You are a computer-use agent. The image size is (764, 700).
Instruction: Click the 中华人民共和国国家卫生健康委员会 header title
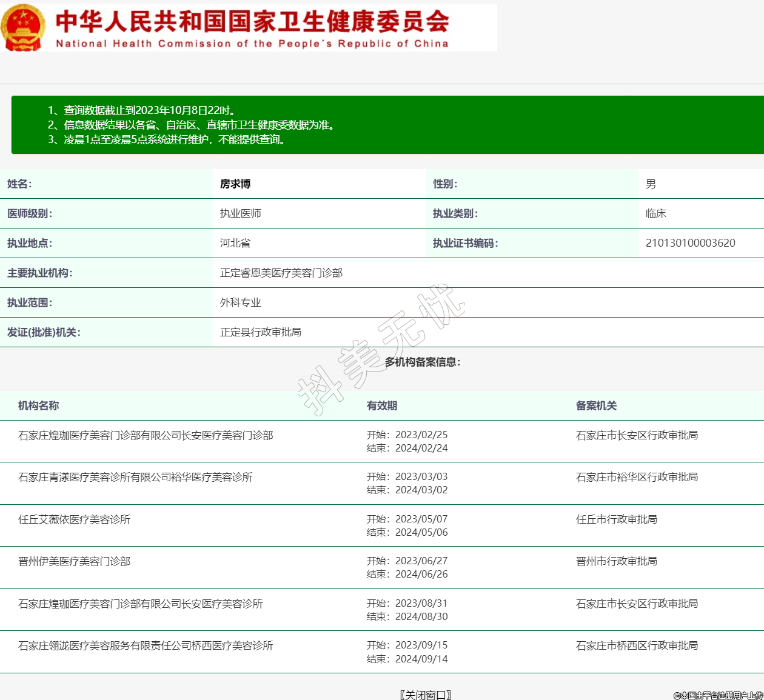pos(252,22)
